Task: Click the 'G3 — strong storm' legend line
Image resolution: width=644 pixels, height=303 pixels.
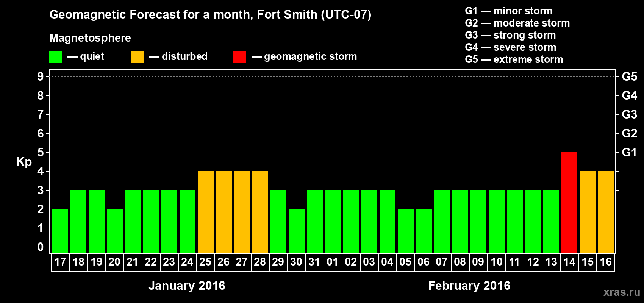Action: click(510, 35)
